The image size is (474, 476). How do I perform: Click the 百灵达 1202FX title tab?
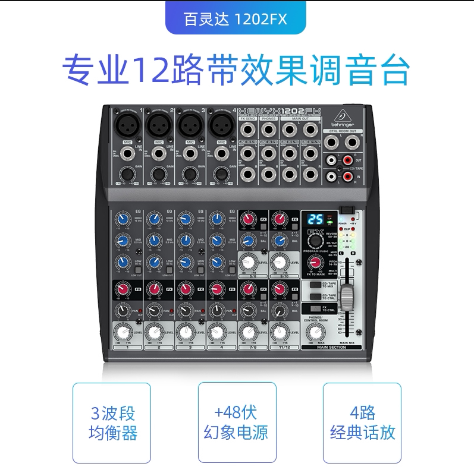point(236,18)
